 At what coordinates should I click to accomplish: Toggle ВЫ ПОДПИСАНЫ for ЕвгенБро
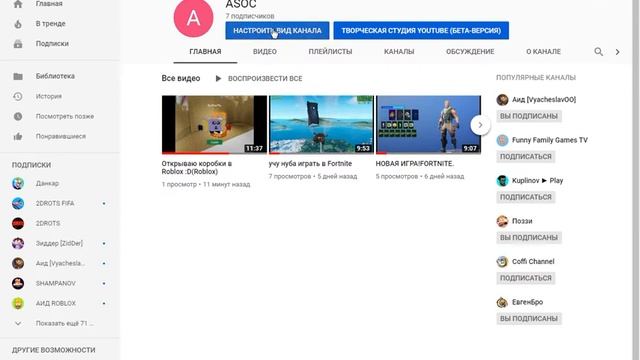(529, 318)
